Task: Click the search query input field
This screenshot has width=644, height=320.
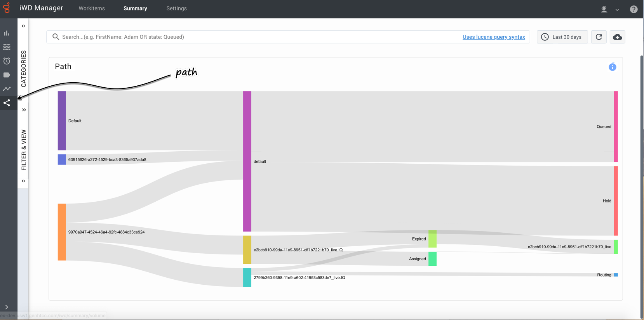Action: click(x=256, y=37)
